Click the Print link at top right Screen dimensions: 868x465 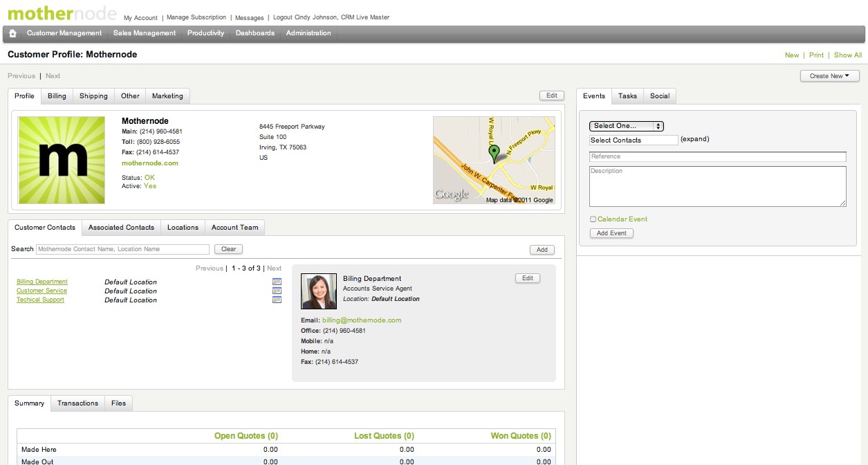click(816, 55)
